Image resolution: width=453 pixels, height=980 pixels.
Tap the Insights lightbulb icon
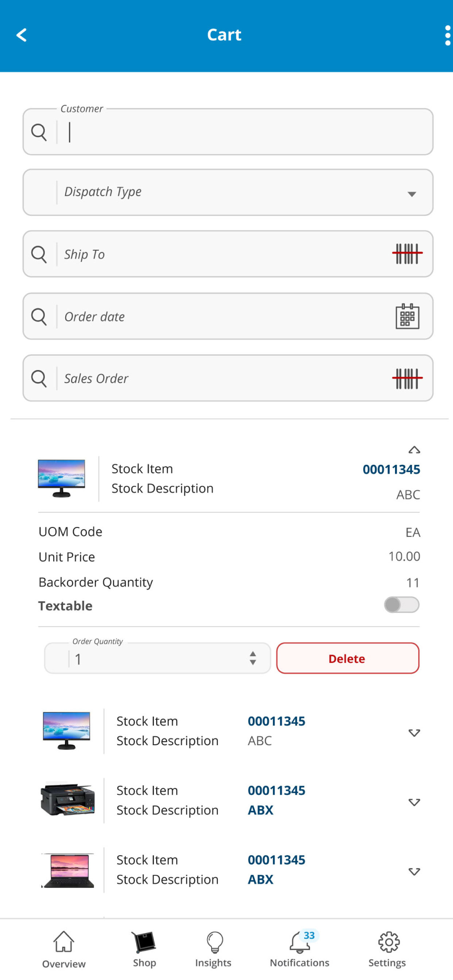215,942
